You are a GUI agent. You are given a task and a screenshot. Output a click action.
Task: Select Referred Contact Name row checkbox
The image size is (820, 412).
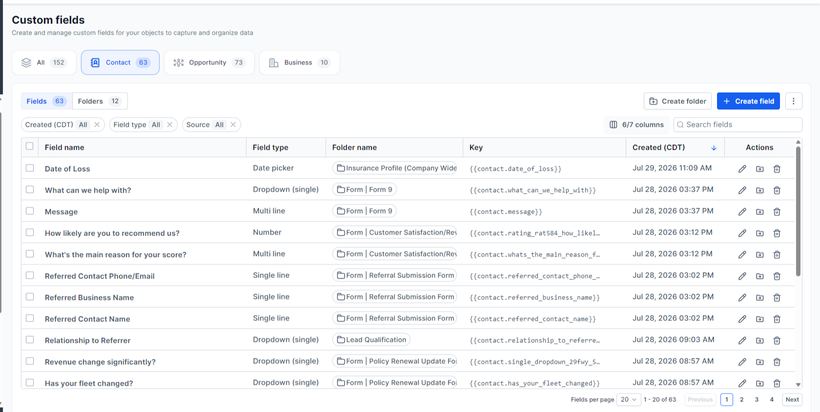pyautogui.click(x=30, y=318)
